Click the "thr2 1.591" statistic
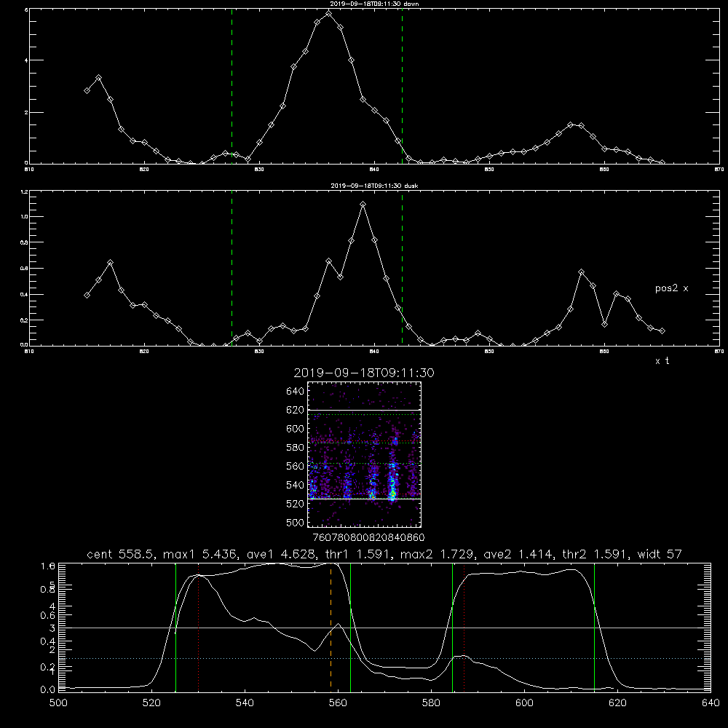This screenshot has width=728, height=728. (x=596, y=554)
